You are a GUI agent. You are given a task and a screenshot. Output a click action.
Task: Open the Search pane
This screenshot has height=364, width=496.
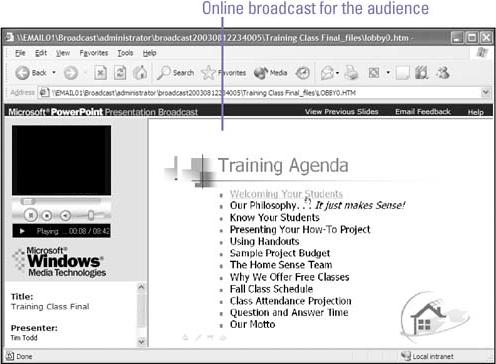(x=176, y=73)
